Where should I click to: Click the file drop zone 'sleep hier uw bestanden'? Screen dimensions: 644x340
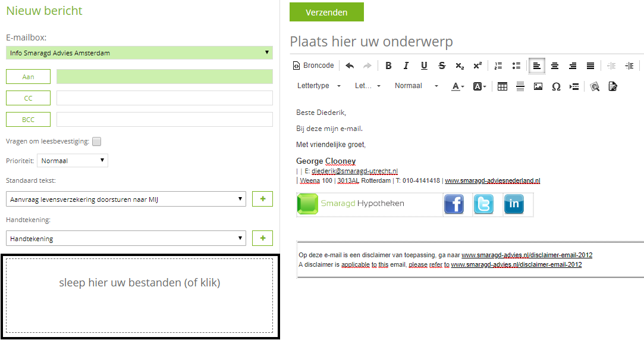click(x=139, y=295)
